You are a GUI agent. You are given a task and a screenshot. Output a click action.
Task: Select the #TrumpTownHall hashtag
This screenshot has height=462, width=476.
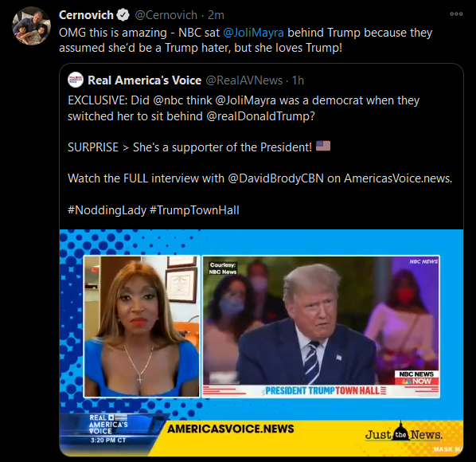pos(194,210)
